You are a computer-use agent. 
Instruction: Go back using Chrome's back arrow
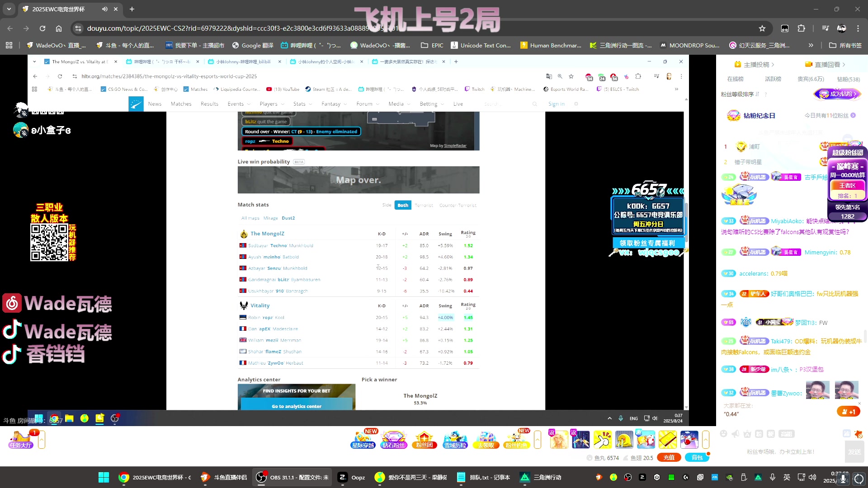(10, 28)
